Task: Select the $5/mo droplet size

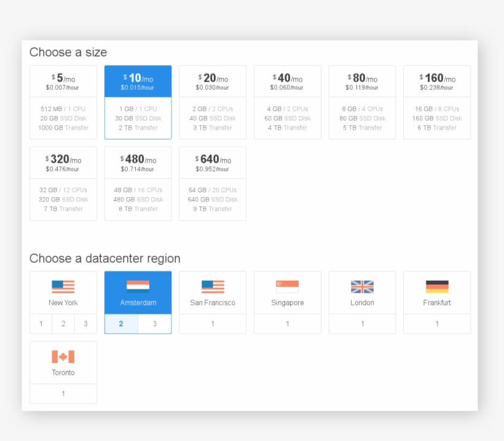Action: pos(63,102)
